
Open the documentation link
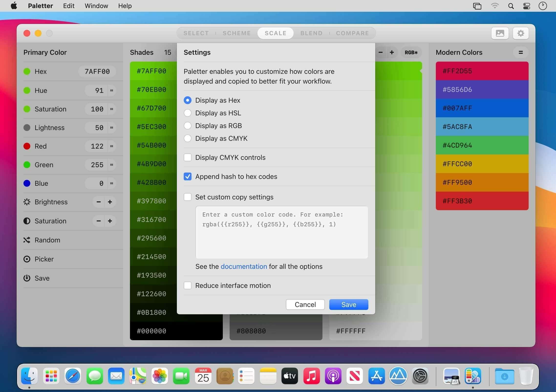244,266
